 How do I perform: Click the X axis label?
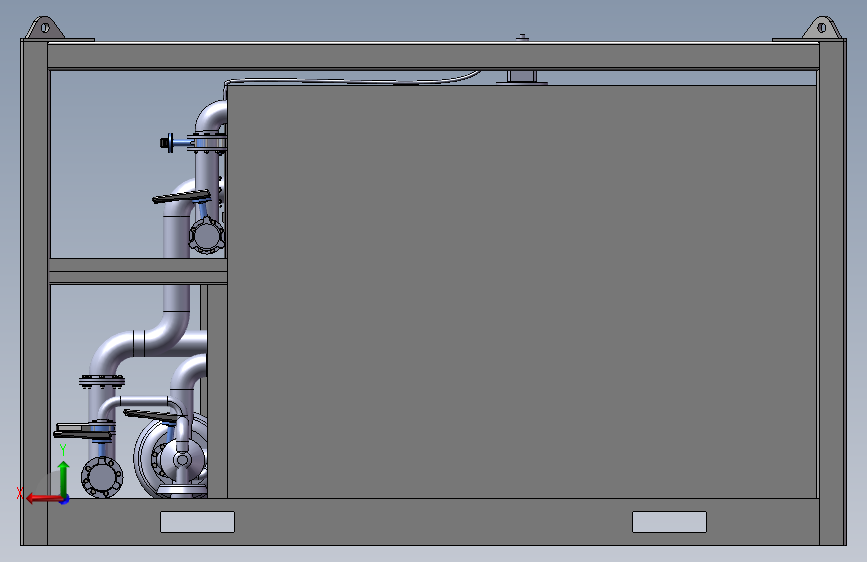tap(20, 493)
